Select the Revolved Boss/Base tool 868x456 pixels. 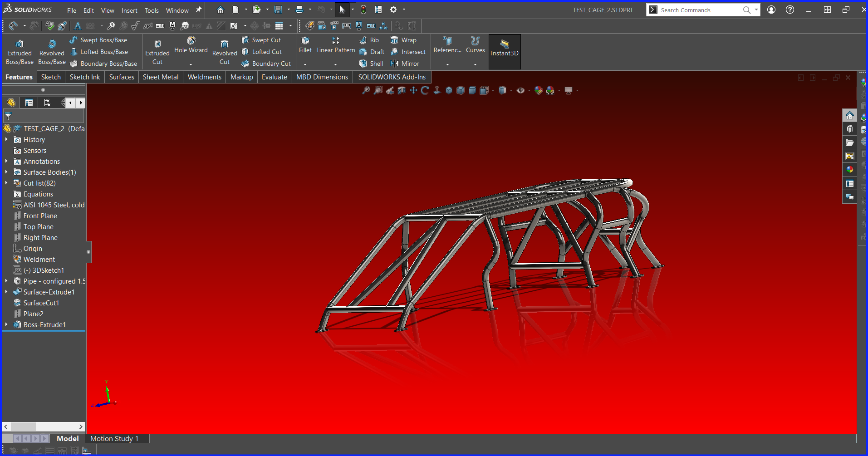coord(52,52)
